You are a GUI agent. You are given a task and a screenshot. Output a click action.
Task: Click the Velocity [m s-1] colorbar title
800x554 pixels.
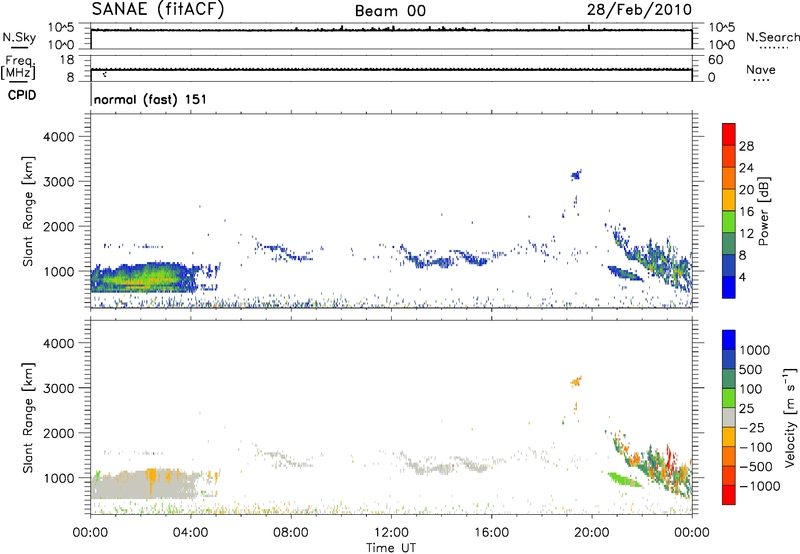(790, 417)
